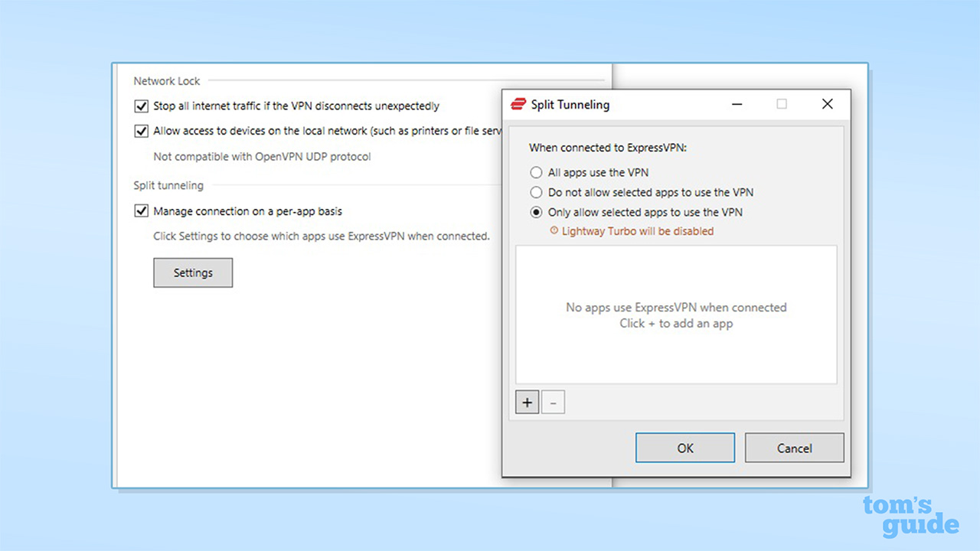Click the empty app list area
The image size is (980, 551).
click(x=676, y=315)
